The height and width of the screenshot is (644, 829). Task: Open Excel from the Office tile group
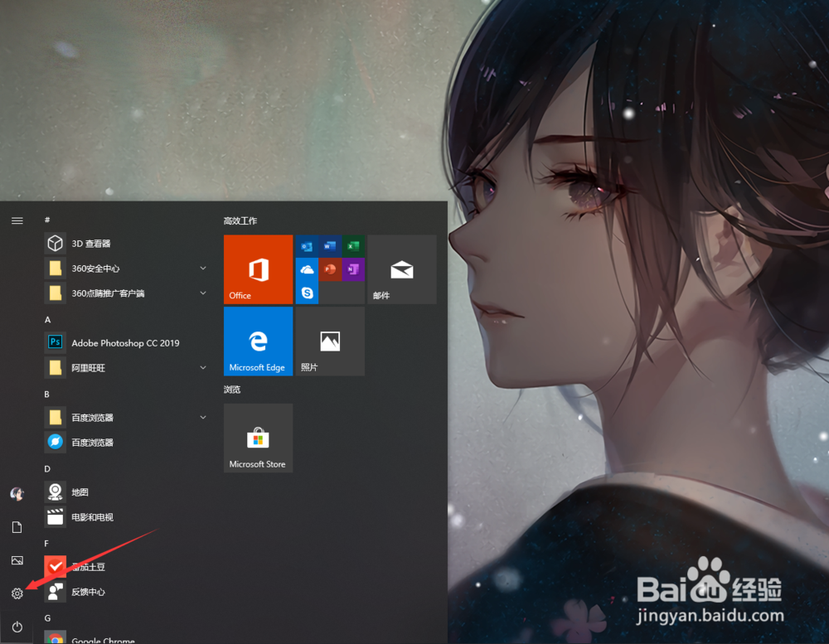(353, 246)
